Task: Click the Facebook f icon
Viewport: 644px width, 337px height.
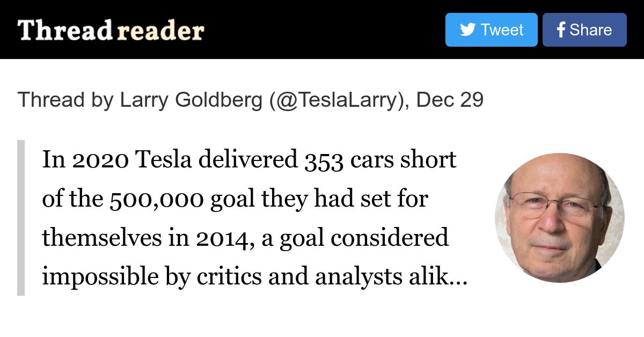Action: click(x=561, y=30)
